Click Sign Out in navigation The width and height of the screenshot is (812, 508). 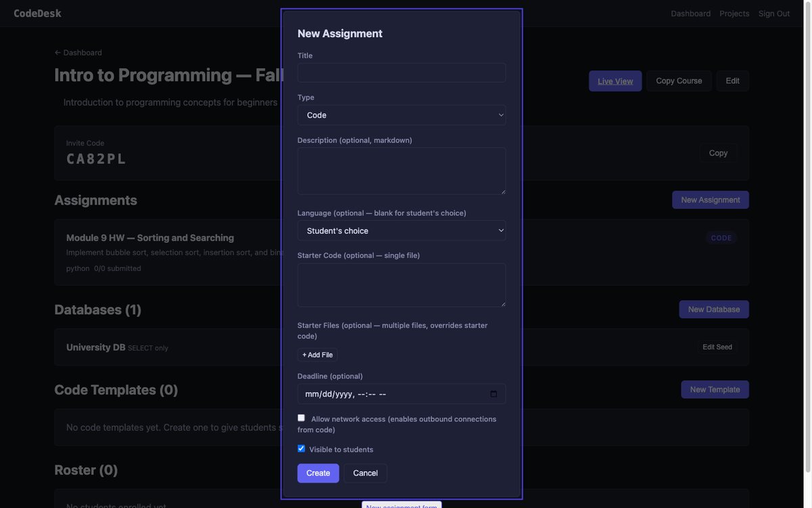pyautogui.click(x=773, y=14)
